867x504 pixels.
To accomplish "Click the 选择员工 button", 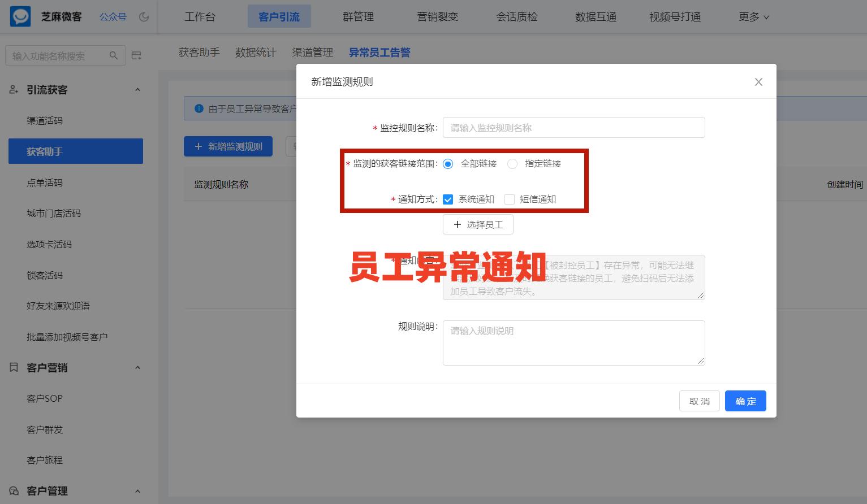I will click(x=478, y=224).
